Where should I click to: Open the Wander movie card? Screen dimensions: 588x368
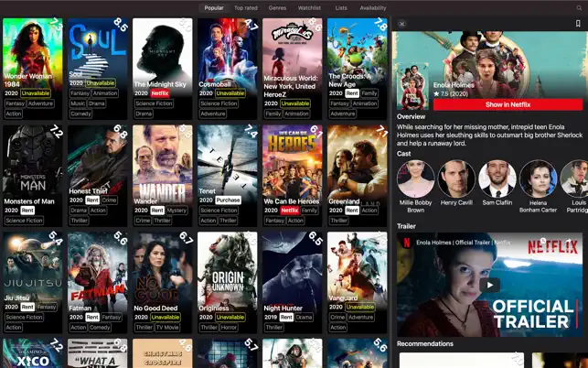163,176
